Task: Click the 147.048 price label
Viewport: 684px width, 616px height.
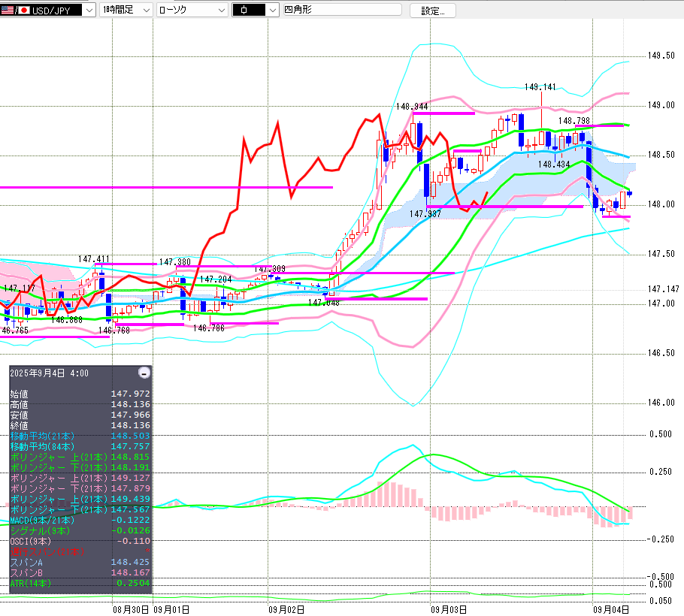Action: pos(324,302)
